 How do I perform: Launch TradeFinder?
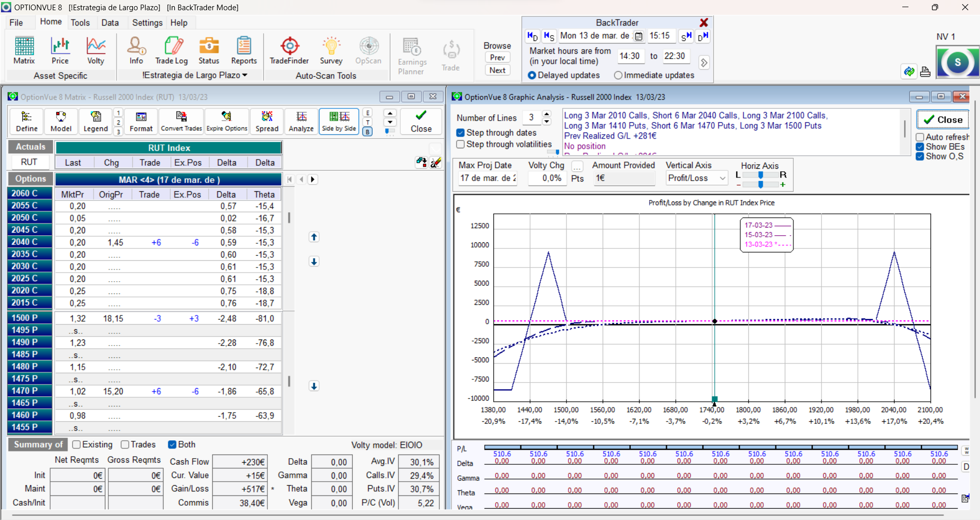pos(289,50)
